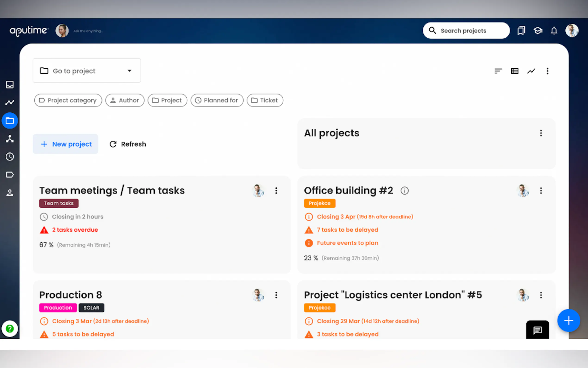Open the sort order icon

pyautogui.click(x=498, y=71)
